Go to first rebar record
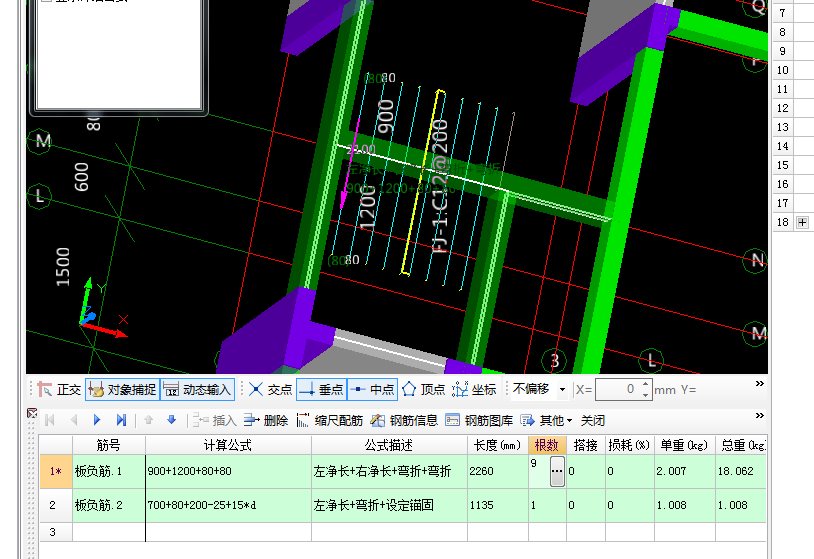Viewport: 814px width, 559px height. (x=50, y=420)
